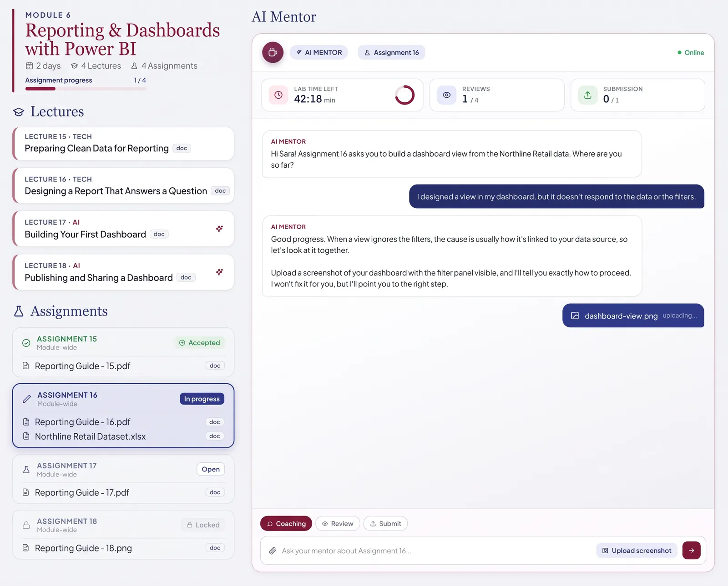Click the image icon on dashboard-view.png
This screenshot has width=728, height=586.
coord(575,316)
